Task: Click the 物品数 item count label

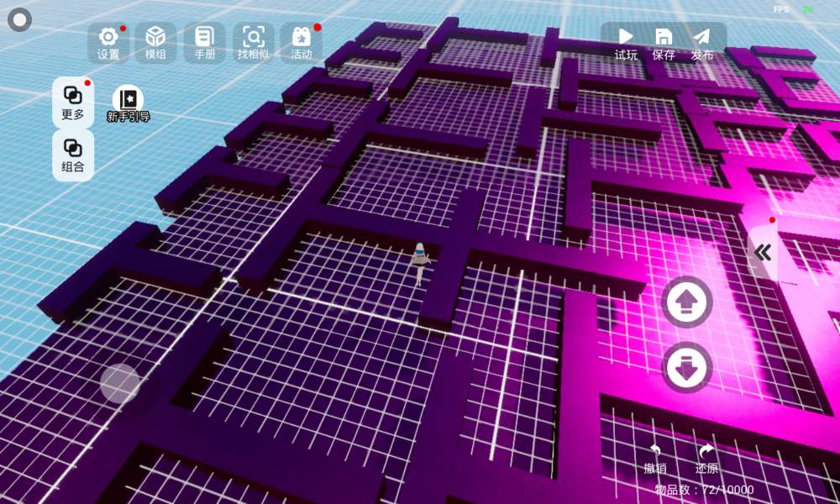Action: pos(704,490)
